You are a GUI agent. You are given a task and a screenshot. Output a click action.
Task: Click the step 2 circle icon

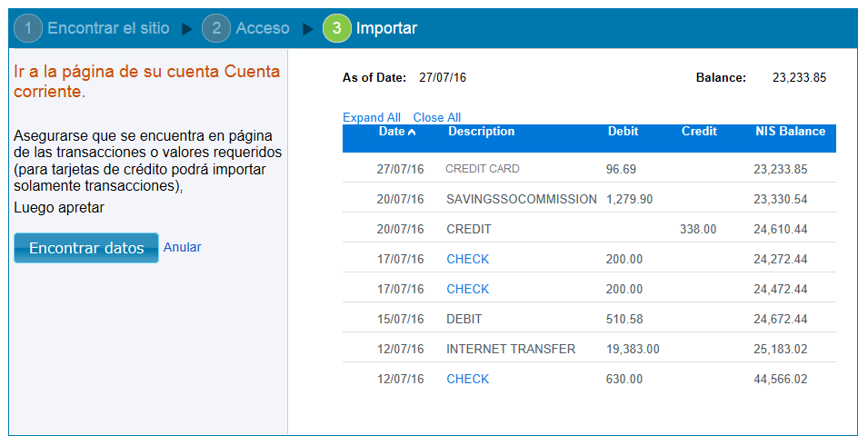pyautogui.click(x=216, y=29)
